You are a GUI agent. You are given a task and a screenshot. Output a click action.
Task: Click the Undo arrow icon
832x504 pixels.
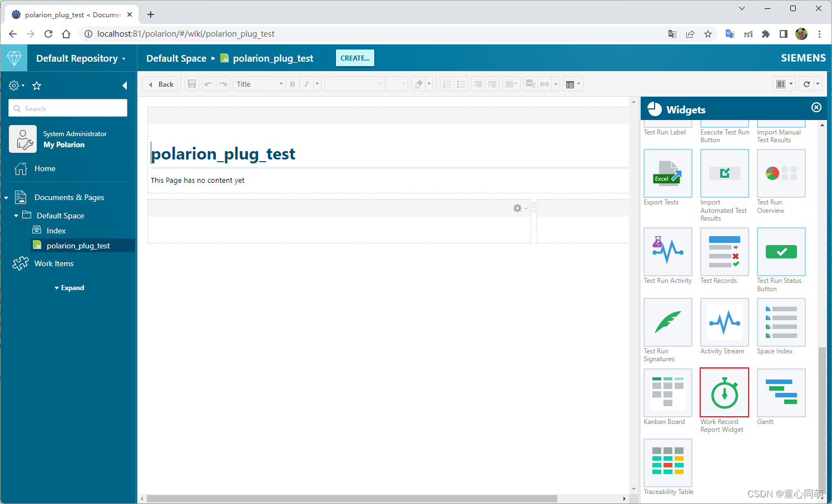[209, 84]
